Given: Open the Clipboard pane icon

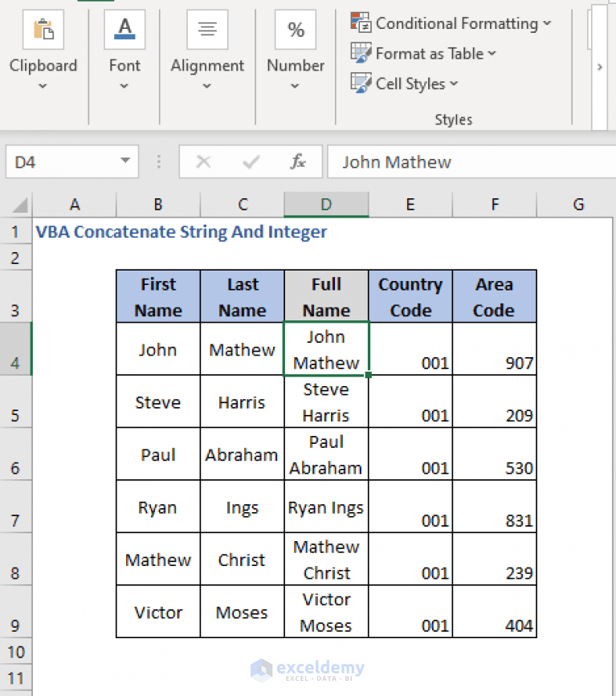Looking at the screenshot, I should tap(43, 29).
